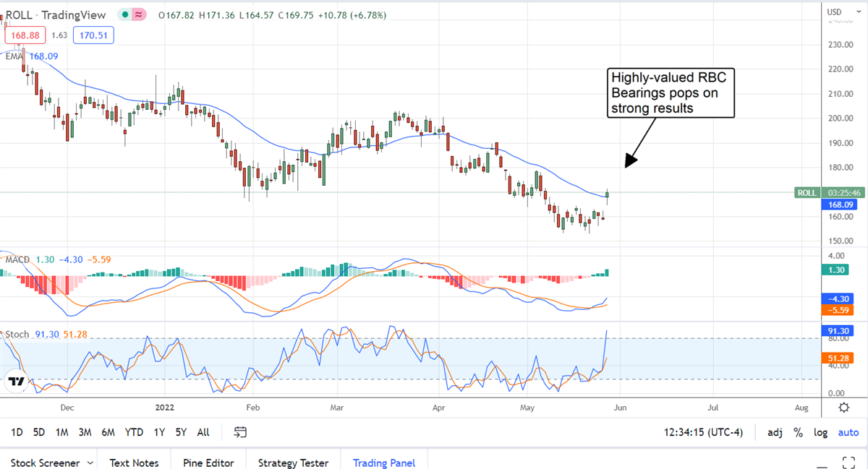
Task: Click the TradingView logo on the chart
Action: (x=16, y=381)
